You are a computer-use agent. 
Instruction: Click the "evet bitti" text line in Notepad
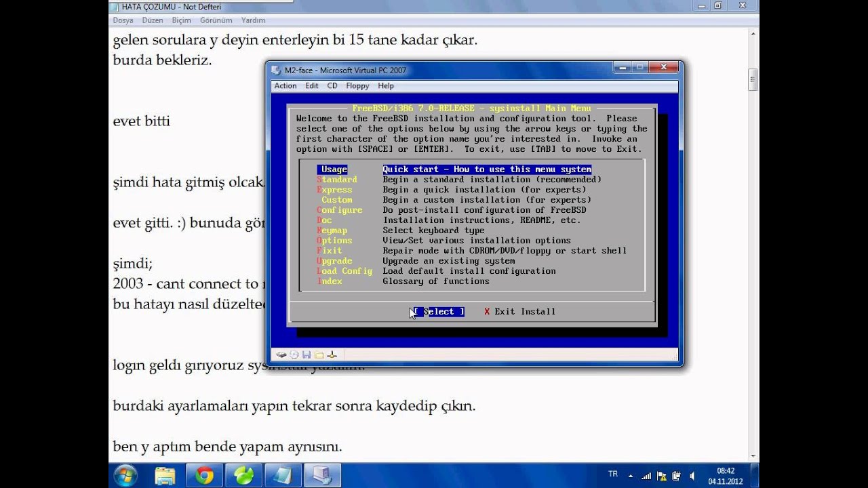pyautogui.click(x=142, y=121)
